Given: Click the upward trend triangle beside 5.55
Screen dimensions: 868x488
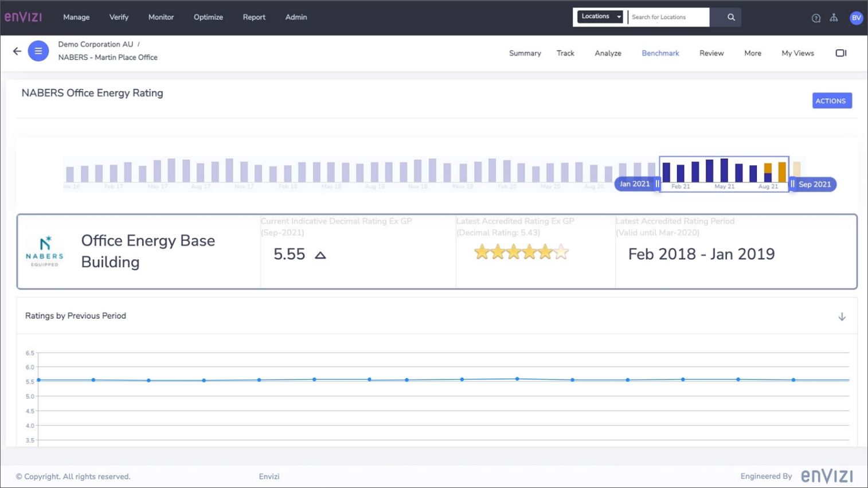Looking at the screenshot, I should (320, 255).
